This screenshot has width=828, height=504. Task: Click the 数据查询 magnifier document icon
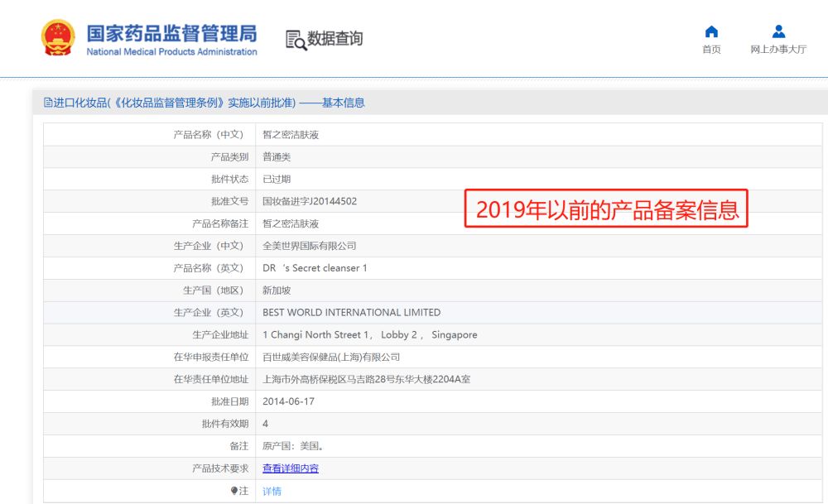[x=296, y=40]
